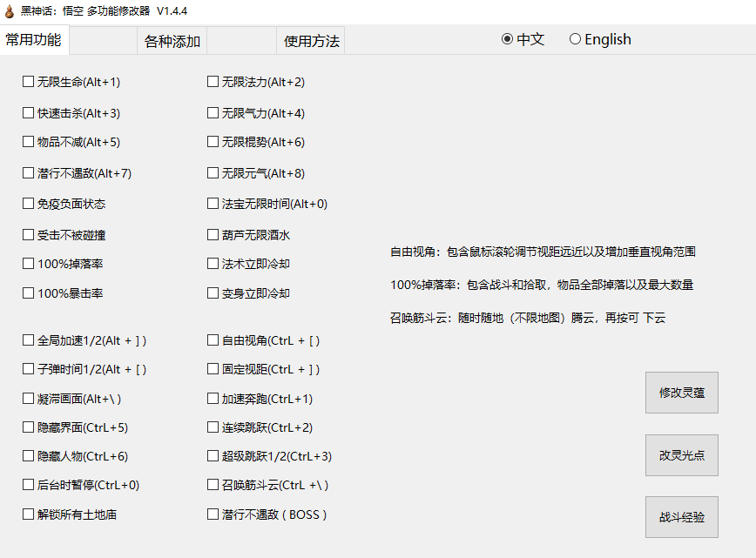Toggle 固定视距(CtrL + ]) checkbox
The image size is (756, 558).
coord(213,370)
